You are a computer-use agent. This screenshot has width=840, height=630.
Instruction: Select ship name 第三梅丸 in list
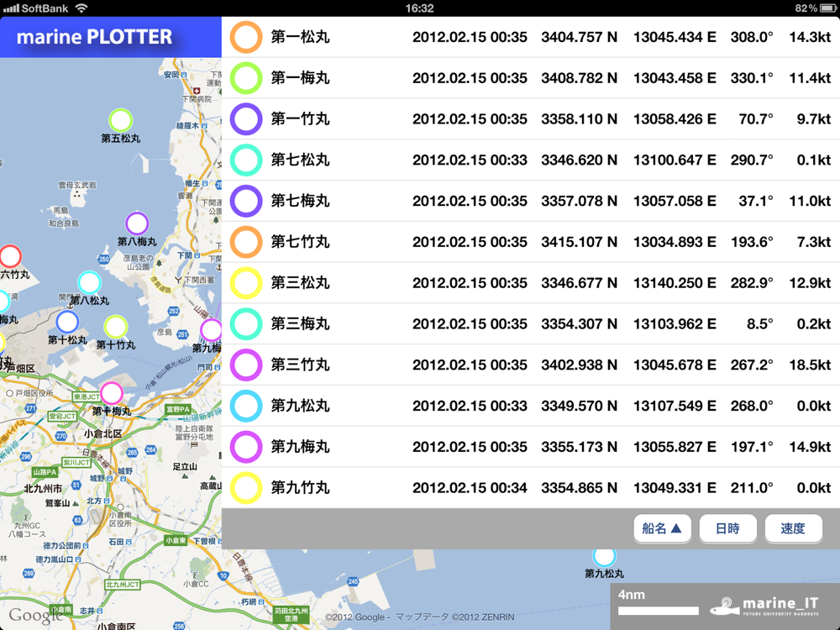(300, 324)
